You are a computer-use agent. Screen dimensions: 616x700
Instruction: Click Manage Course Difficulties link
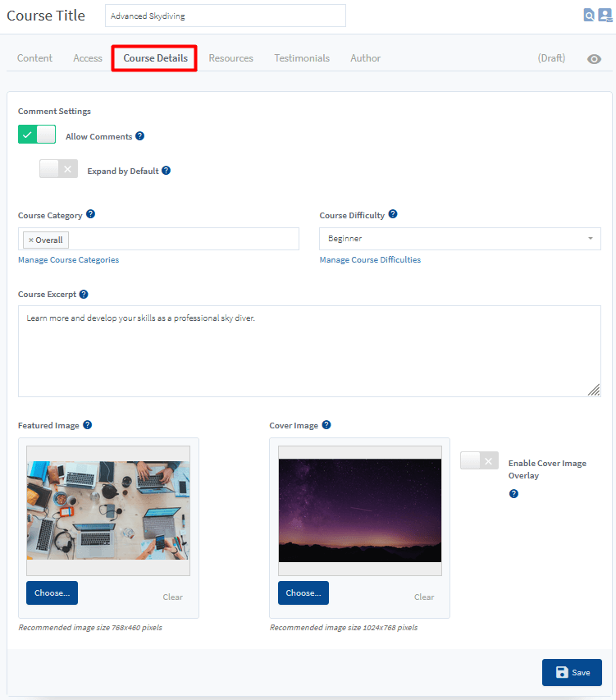point(370,260)
